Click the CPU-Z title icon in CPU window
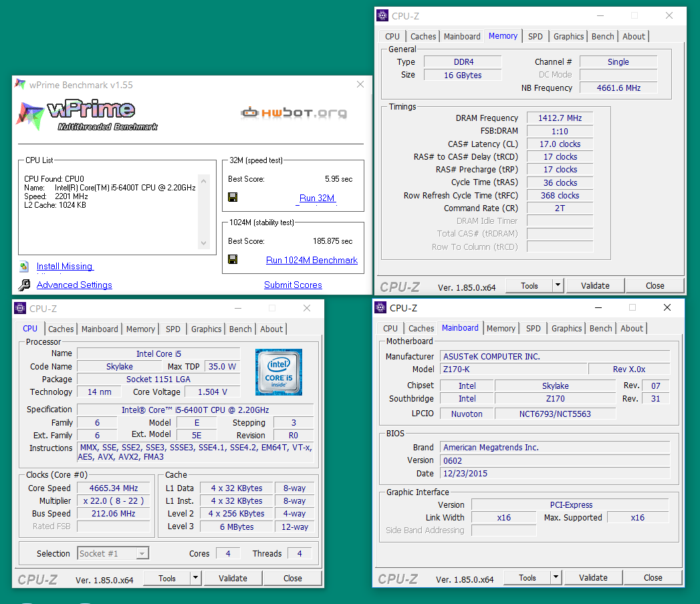700x604 pixels. click(20, 308)
